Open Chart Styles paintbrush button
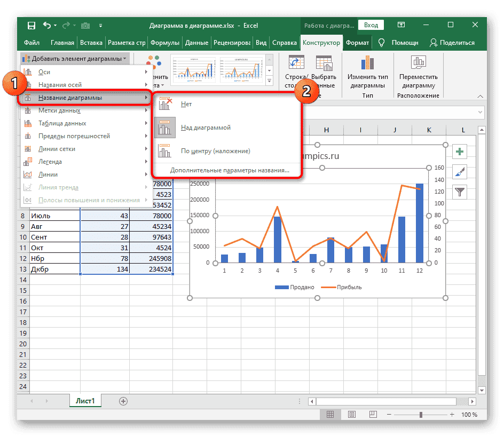 tap(459, 172)
